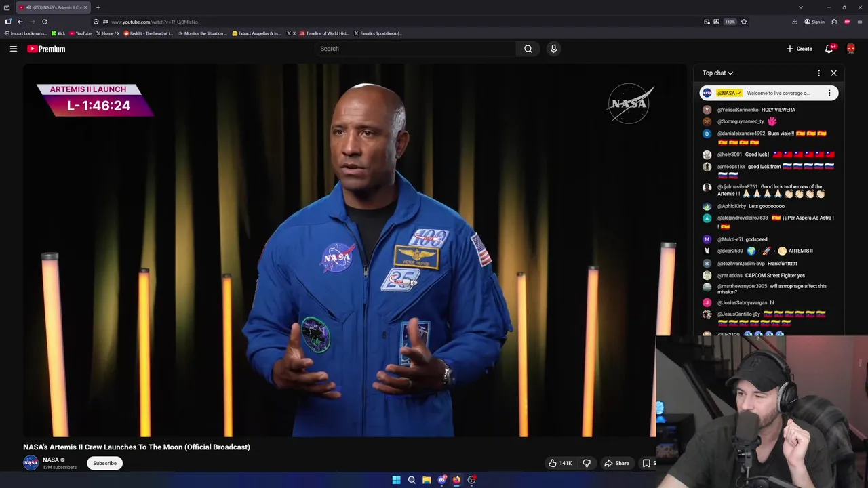Open the YouTube bookmark

coord(80,33)
